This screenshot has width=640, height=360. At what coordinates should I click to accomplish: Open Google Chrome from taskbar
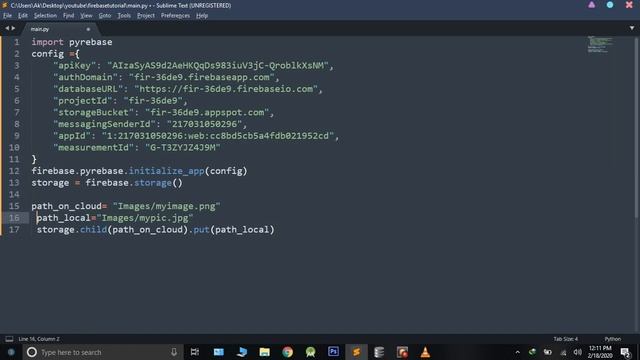(x=287, y=352)
